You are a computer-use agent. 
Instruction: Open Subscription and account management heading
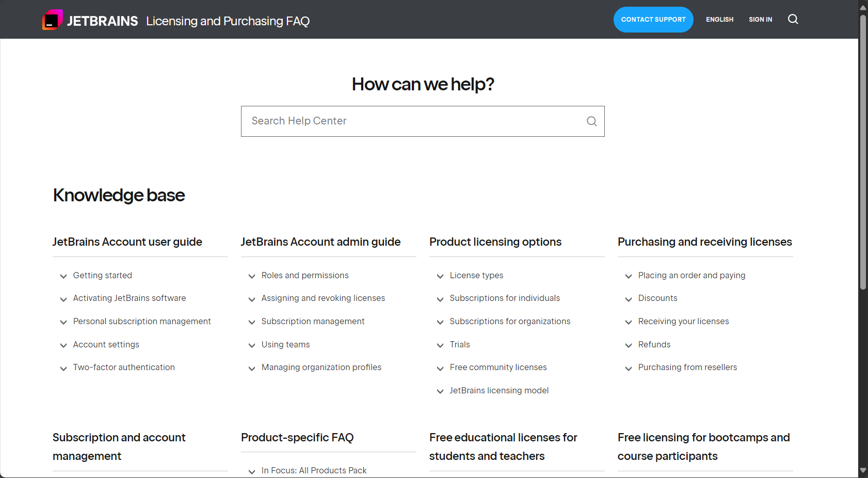pos(119,447)
